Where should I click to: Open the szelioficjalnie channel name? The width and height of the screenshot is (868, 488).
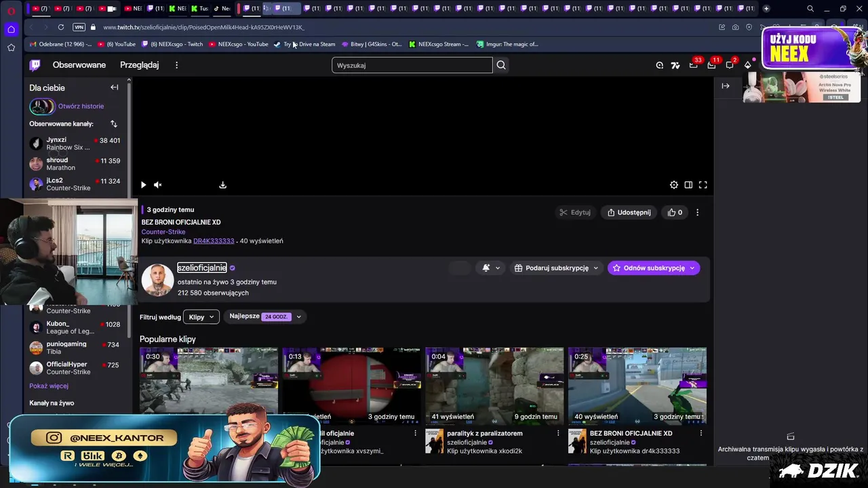[202, 268]
